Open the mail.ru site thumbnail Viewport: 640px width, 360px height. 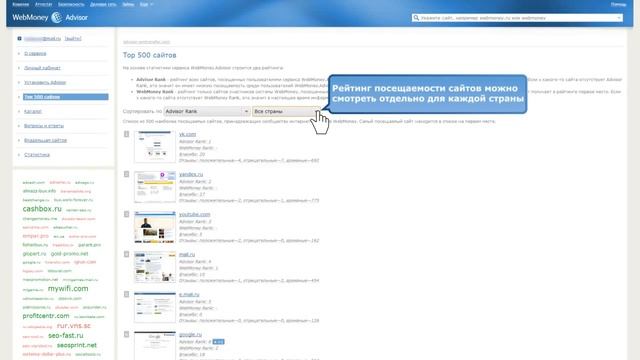(x=155, y=267)
